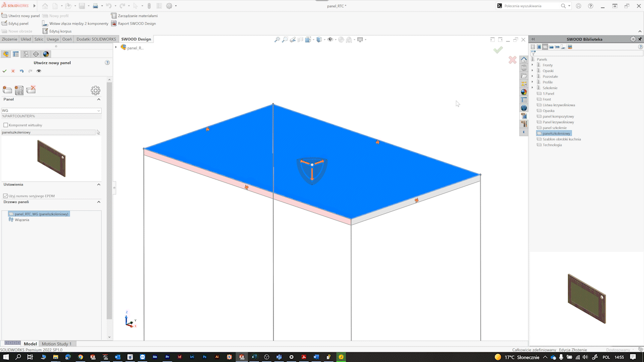The width and height of the screenshot is (644, 362).
Task: Select panel szkolenie in the library tree
Action: pyautogui.click(x=556, y=128)
